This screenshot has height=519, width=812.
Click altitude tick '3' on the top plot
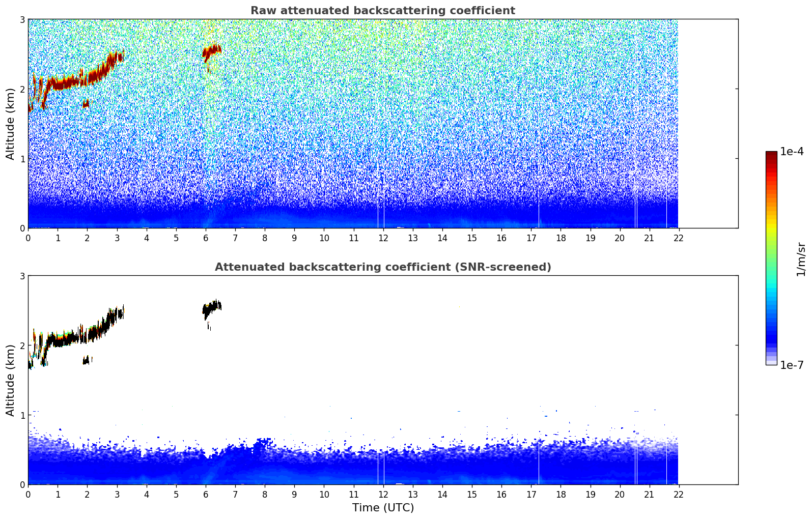click(21, 19)
